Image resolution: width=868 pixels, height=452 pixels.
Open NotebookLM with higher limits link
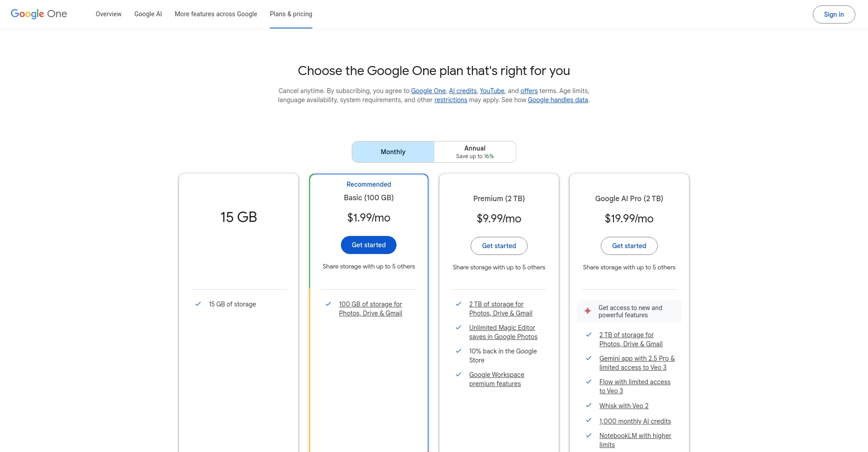click(635, 440)
